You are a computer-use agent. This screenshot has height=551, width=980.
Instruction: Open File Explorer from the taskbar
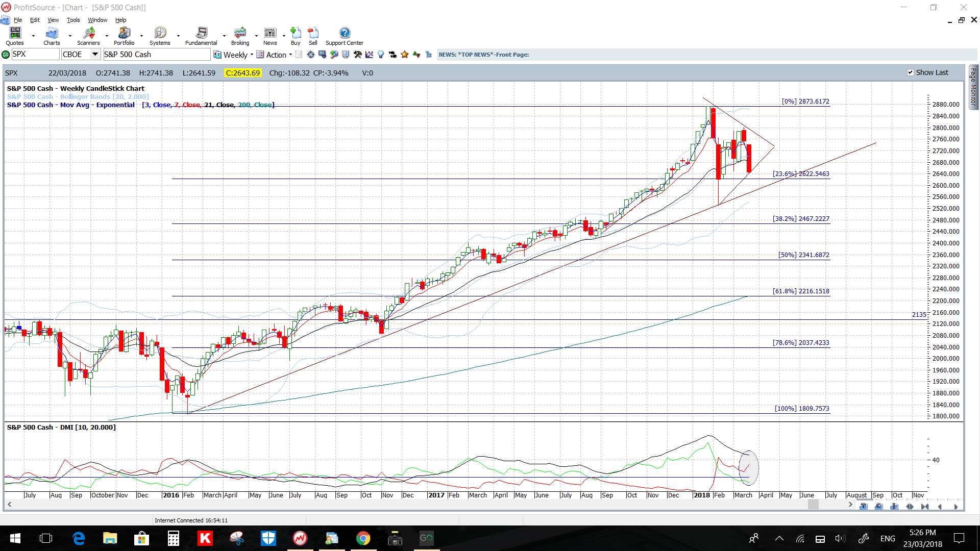110,538
